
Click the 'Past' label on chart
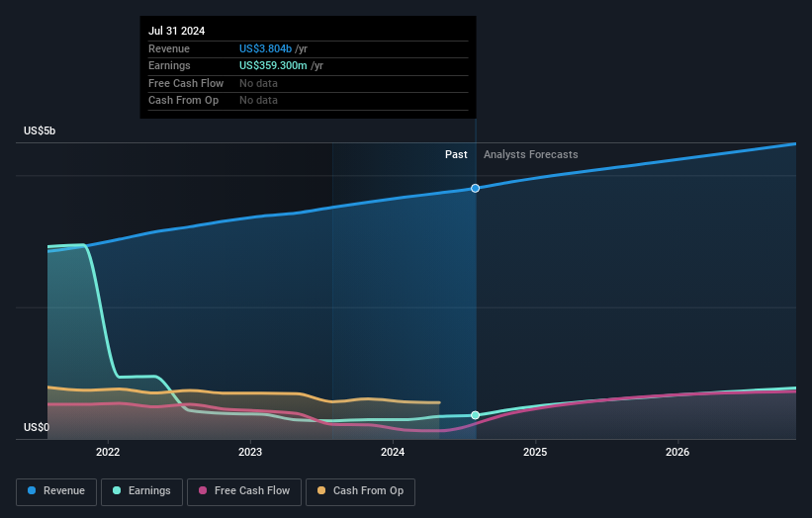click(456, 155)
